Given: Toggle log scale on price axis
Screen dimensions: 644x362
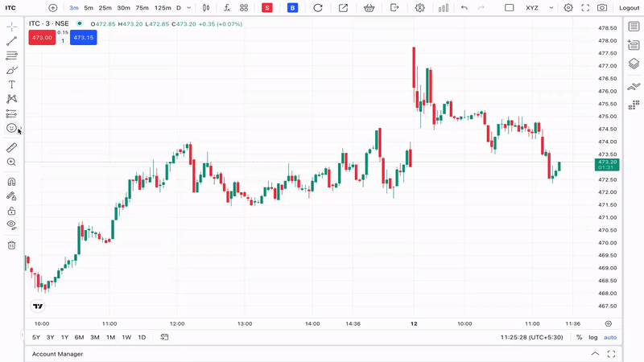Looking at the screenshot, I should [x=592, y=337].
